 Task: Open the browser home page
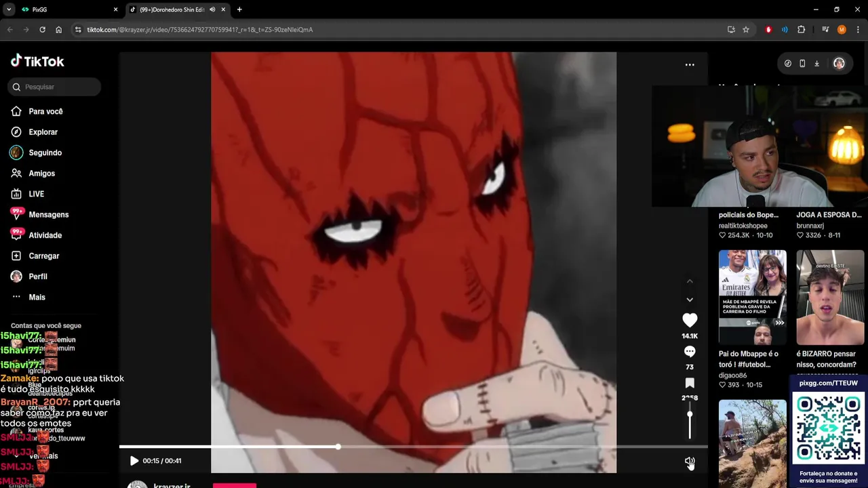(x=59, y=30)
